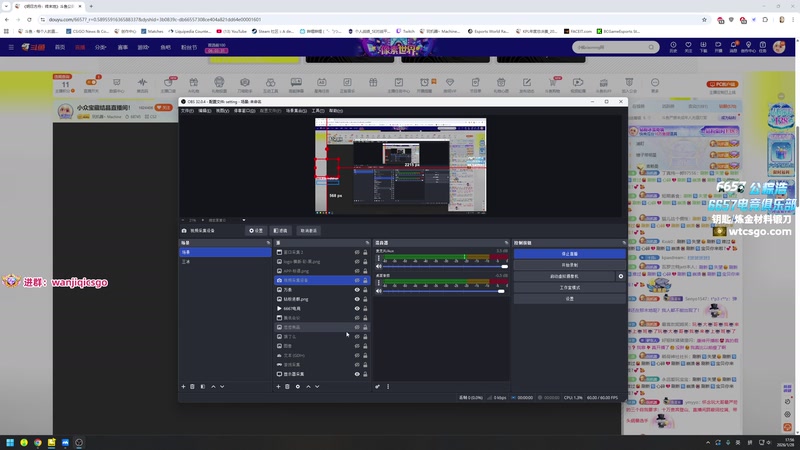Show the APP png source via its eye icon
Image resolution: width=800 pixels, height=450 pixels.
click(x=357, y=271)
